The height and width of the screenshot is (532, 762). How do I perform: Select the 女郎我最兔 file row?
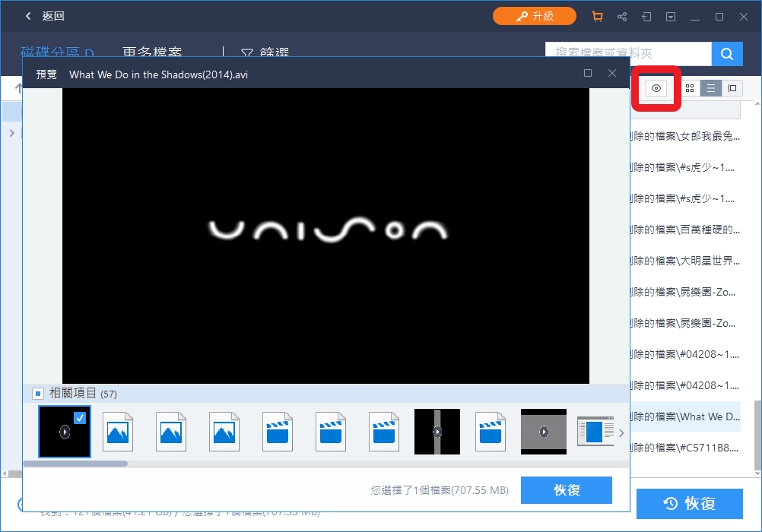tap(685, 136)
